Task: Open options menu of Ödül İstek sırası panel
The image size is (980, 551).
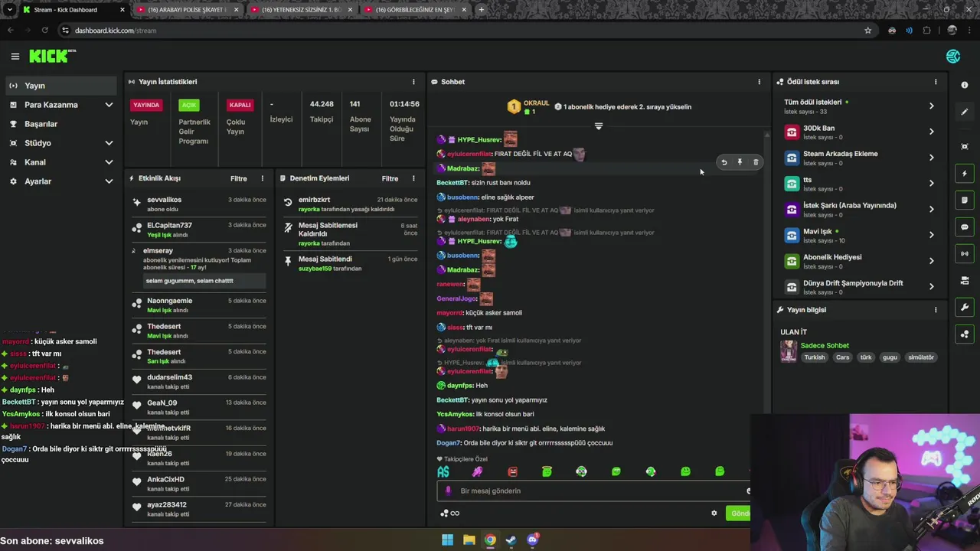Action: click(935, 82)
